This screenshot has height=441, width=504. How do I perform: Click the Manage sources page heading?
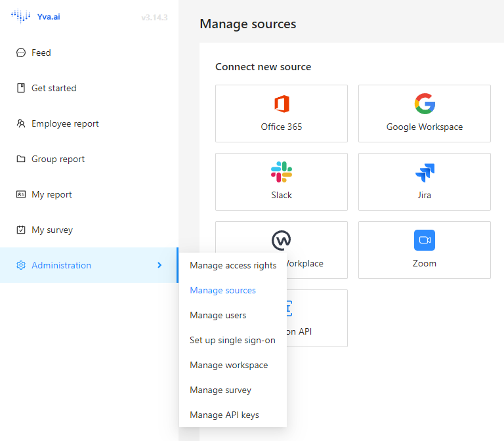[248, 24]
